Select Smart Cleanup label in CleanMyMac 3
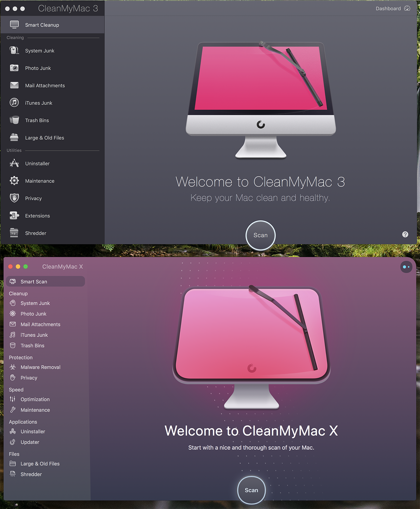This screenshot has height=509, width=420. coord(42,25)
